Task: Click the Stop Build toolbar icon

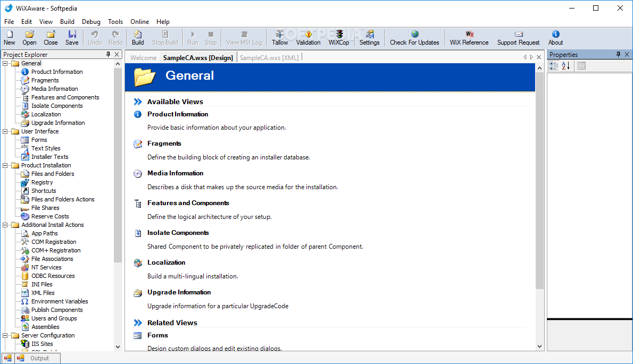Action: [165, 38]
